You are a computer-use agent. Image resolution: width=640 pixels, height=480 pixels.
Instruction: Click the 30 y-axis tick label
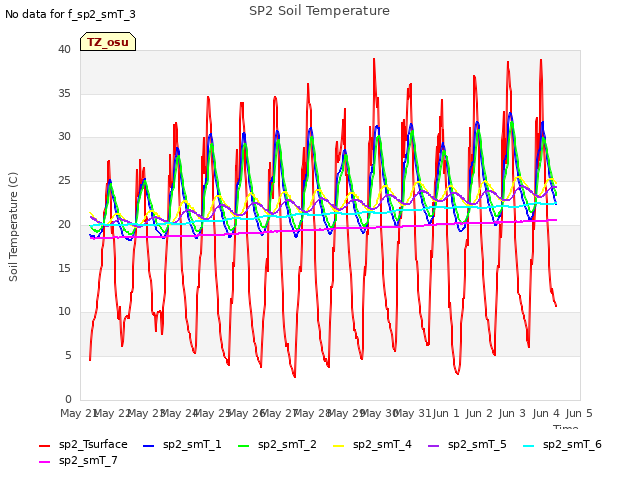coord(64,137)
